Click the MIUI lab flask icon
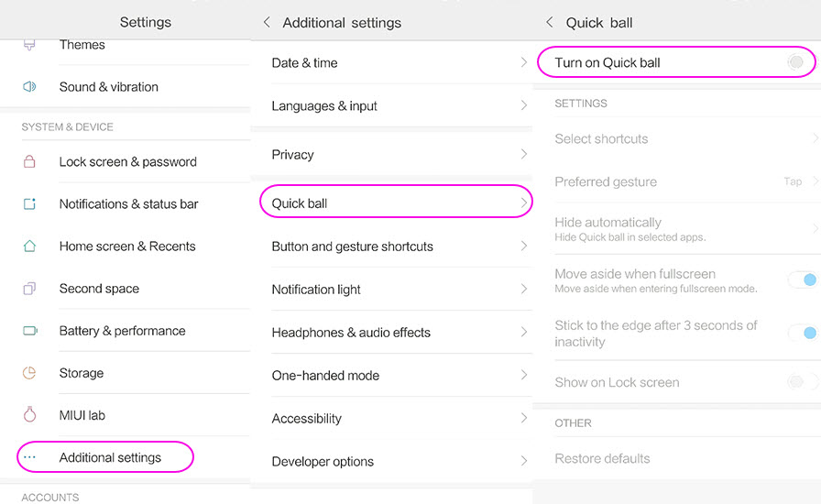Viewport: 821px width, 504px height. [29, 415]
